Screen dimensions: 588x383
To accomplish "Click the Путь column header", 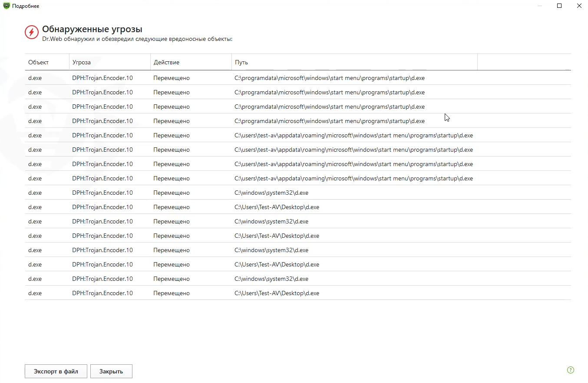I will click(241, 62).
